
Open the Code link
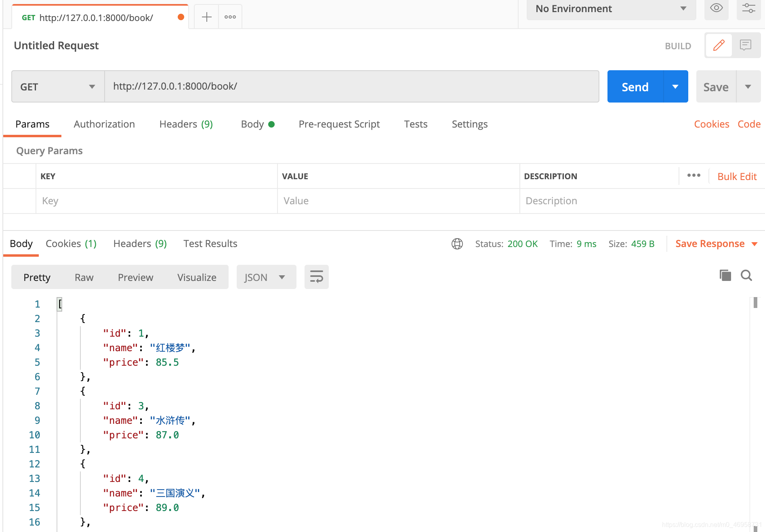[749, 124]
